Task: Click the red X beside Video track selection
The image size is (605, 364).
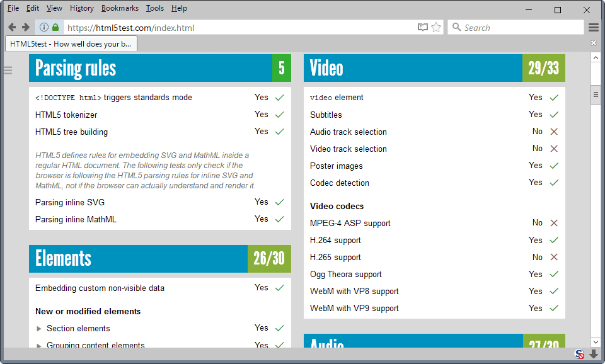Action: click(x=554, y=149)
